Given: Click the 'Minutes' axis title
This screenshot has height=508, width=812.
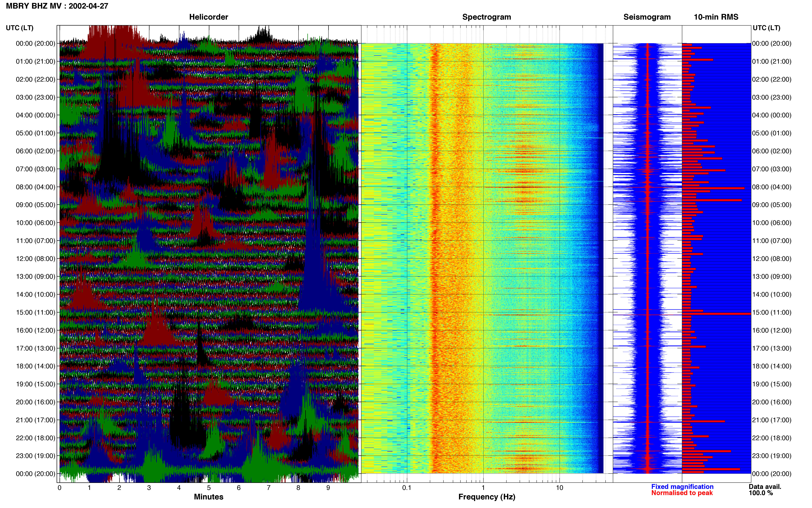Looking at the screenshot, I should 209,497.
